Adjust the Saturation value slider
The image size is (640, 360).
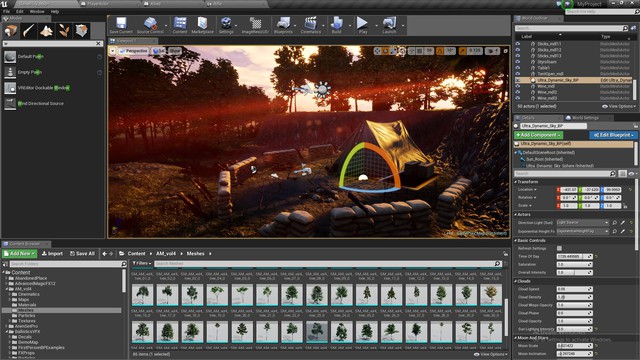click(x=574, y=264)
